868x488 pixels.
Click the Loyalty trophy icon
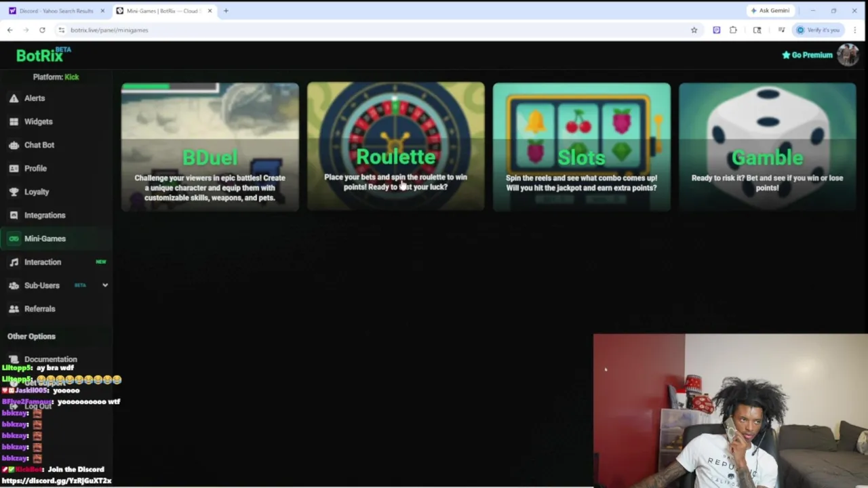click(14, 192)
